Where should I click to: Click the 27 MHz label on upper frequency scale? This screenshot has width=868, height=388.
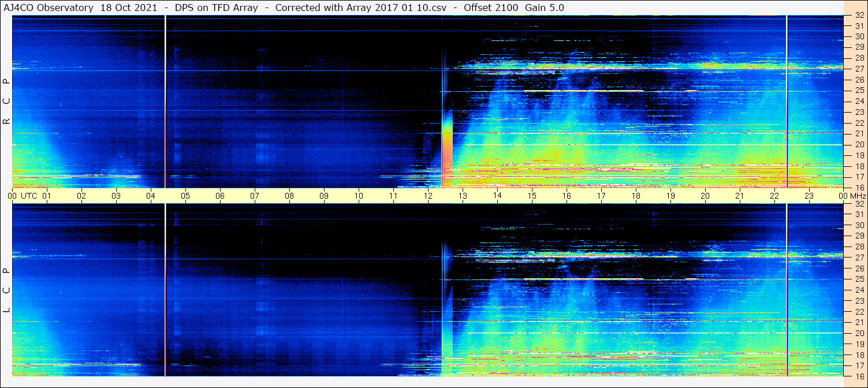click(x=859, y=69)
